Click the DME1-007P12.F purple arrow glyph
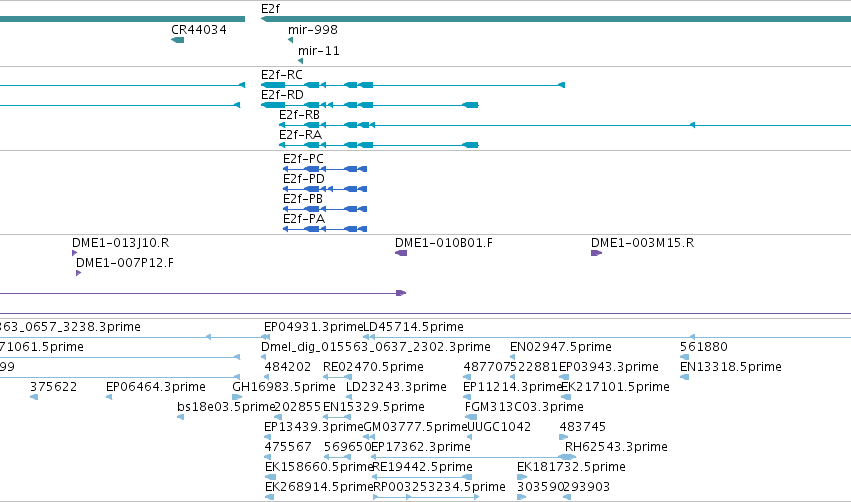This screenshot has width=851, height=502. click(78, 273)
